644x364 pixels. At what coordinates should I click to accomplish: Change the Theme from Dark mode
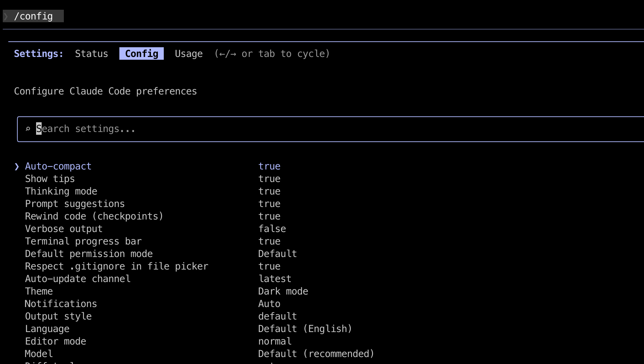(39, 291)
